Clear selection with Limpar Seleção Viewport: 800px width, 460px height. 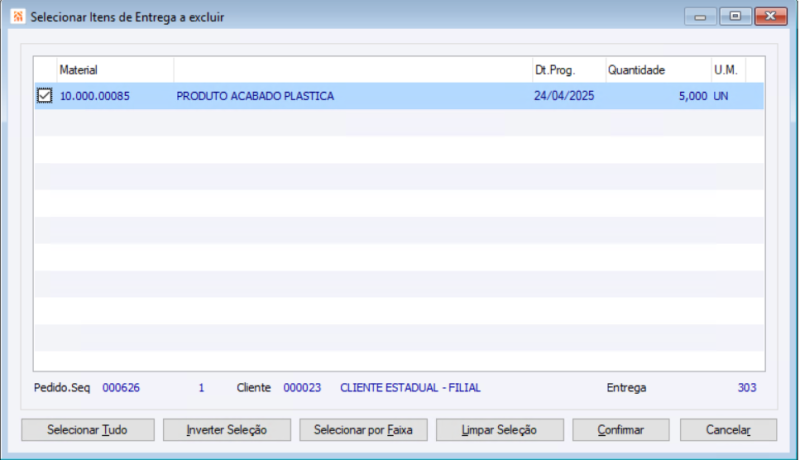click(499, 430)
